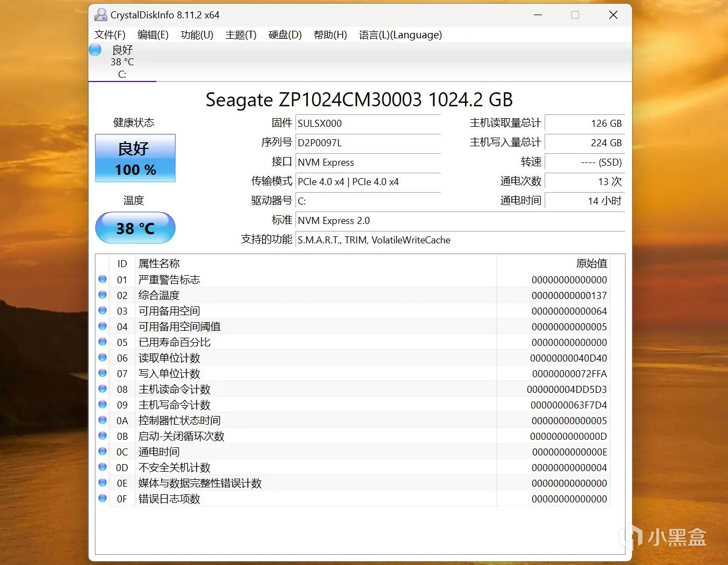Click the power-on hours value 14 小时
This screenshot has width=728, height=565.
point(585,201)
